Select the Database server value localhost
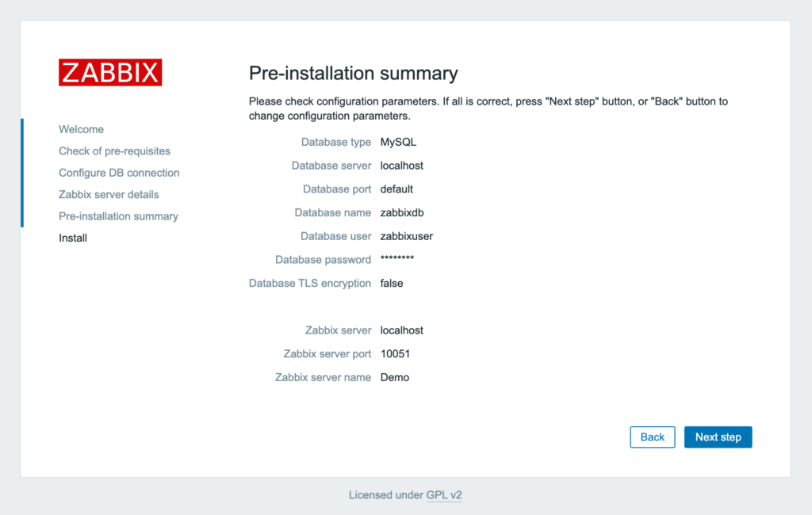 [x=400, y=166]
